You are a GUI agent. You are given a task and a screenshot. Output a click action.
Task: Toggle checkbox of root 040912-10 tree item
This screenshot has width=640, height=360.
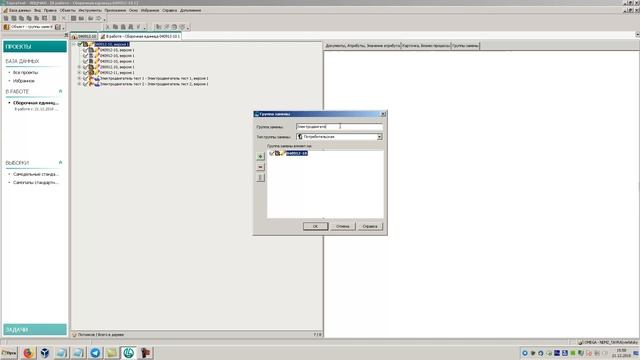pyautogui.click(x=80, y=44)
